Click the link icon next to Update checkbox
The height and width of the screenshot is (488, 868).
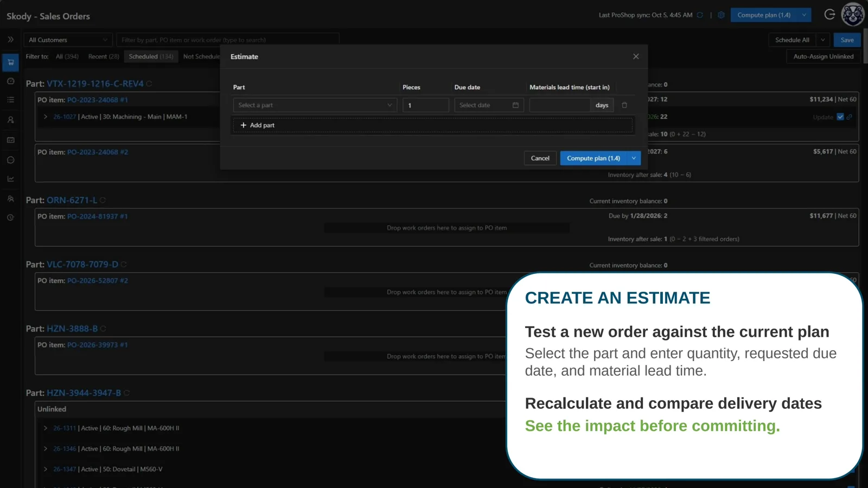850,117
